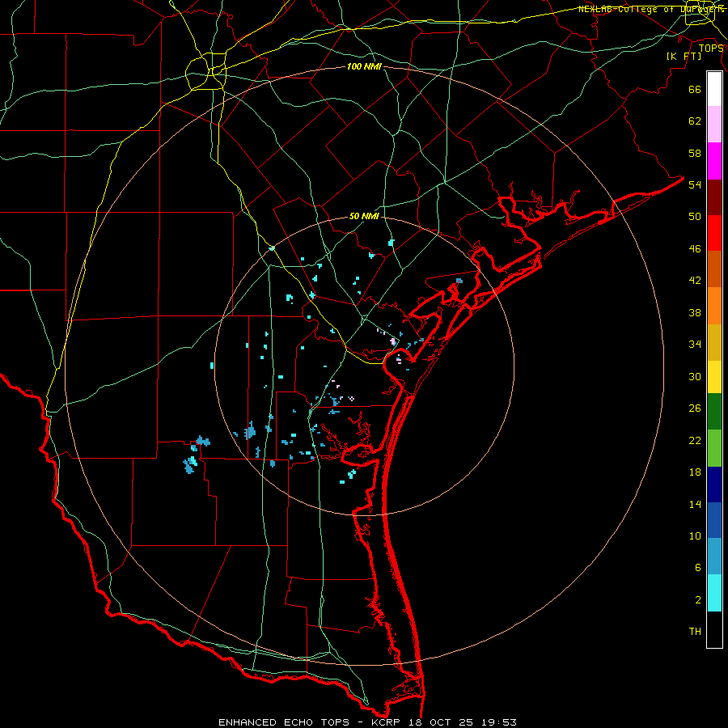Click the "[K FT]" units label
The width and height of the screenshot is (728, 728).
coord(684,56)
